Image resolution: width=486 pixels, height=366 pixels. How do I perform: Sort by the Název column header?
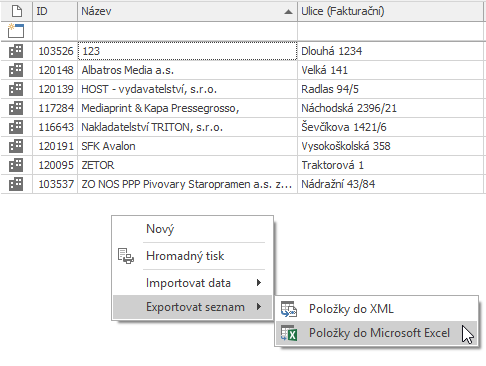pos(187,11)
